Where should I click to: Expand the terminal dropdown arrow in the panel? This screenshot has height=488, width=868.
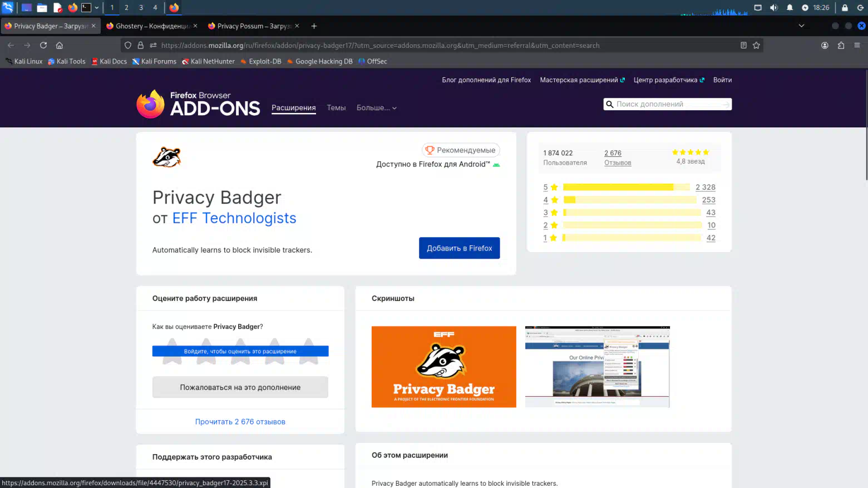pyautogui.click(x=97, y=8)
